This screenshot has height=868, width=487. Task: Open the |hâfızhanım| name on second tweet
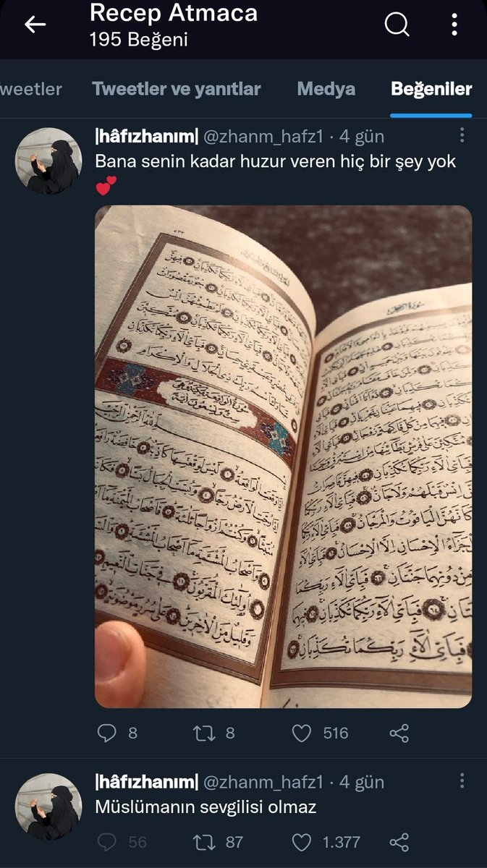(146, 782)
